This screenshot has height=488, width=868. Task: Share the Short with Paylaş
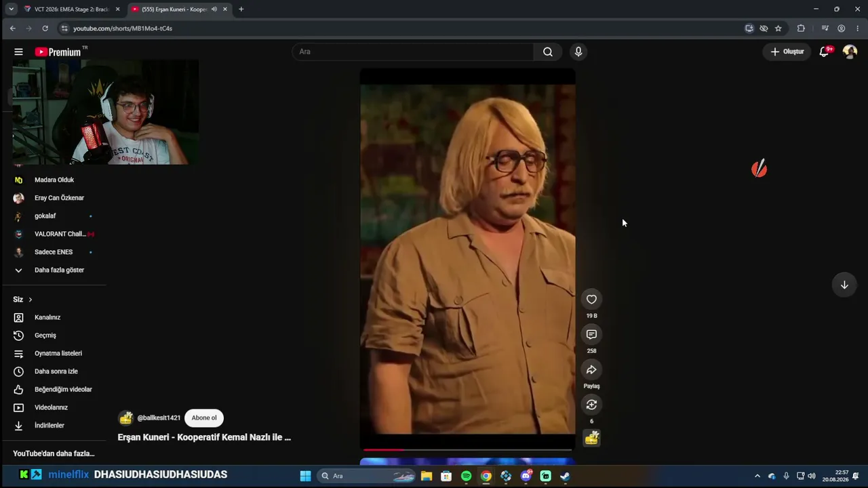pos(591,370)
